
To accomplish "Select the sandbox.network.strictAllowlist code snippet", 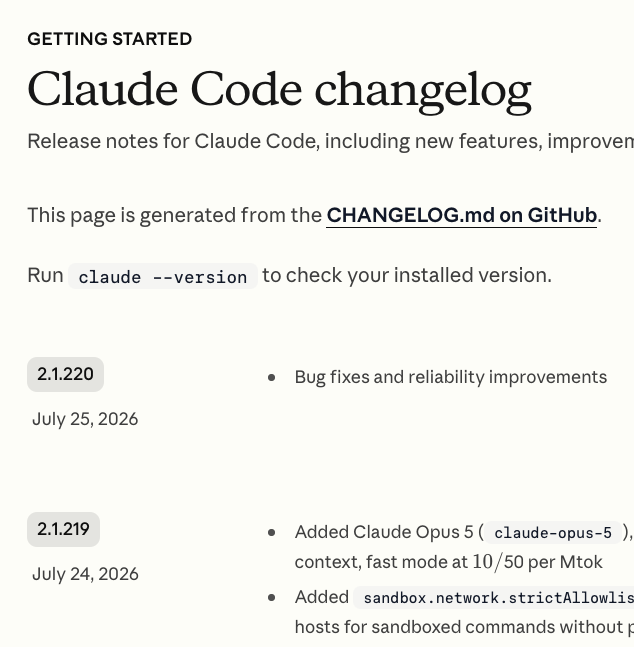I will (x=494, y=598).
